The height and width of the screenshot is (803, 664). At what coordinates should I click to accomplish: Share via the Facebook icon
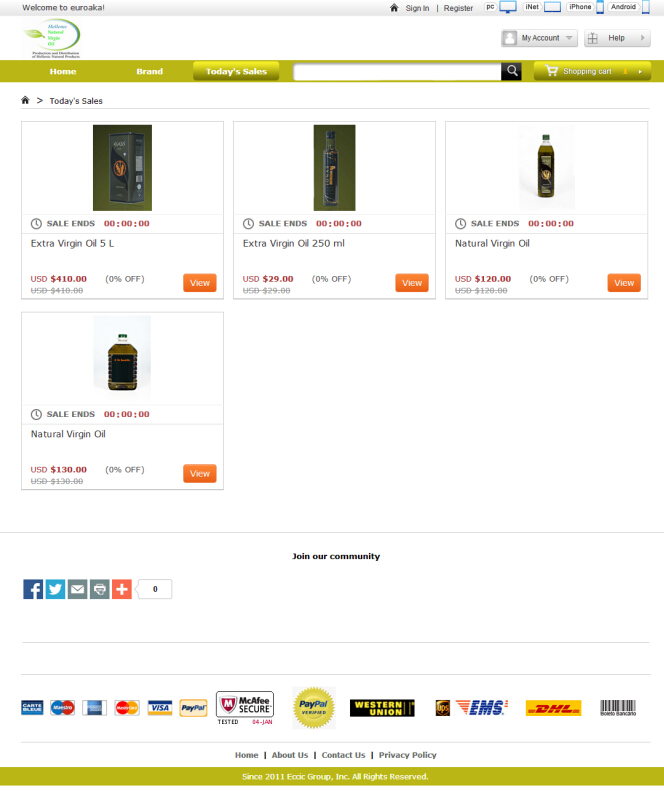click(x=33, y=589)
